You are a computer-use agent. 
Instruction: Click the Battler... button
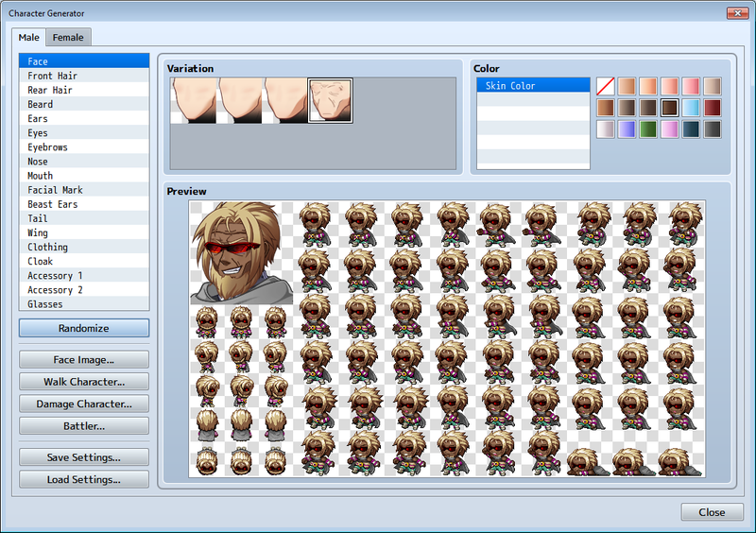pos(84,426)
